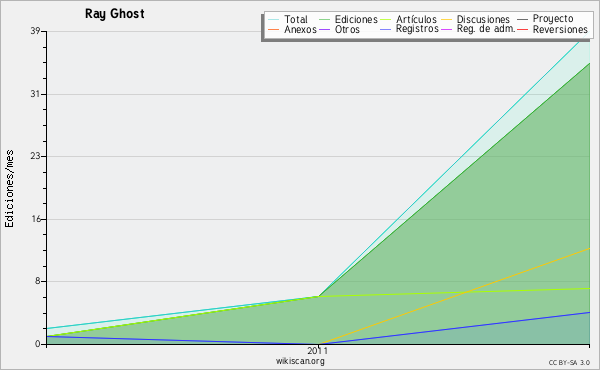Click the 2011 x-axis label
Viewport: 600px width, 370px height.
tap(318, 350)
